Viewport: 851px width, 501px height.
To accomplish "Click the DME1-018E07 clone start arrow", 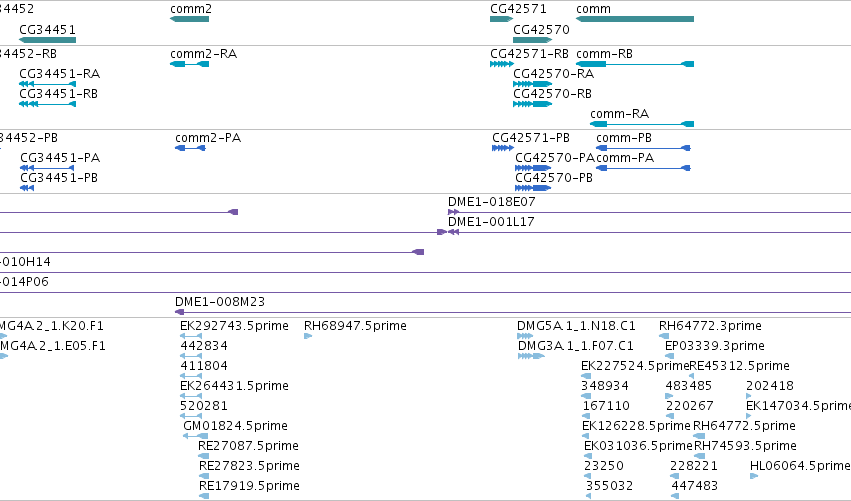I will click(x=453, y=212).
